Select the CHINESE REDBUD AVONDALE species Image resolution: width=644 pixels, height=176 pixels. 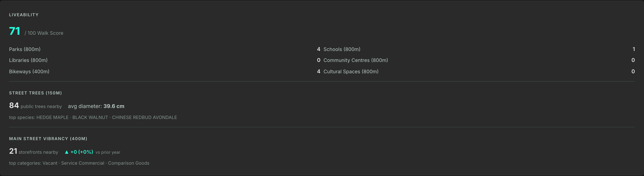tap(145, 117)
